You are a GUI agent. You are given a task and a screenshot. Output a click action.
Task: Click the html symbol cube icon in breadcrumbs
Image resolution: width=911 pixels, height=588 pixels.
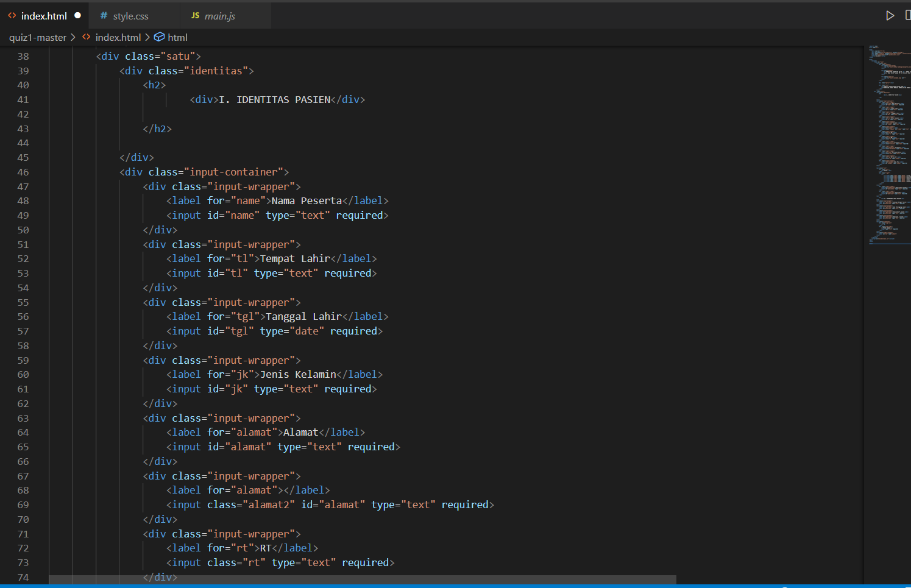pyautogui.click(x=159, y=37)
